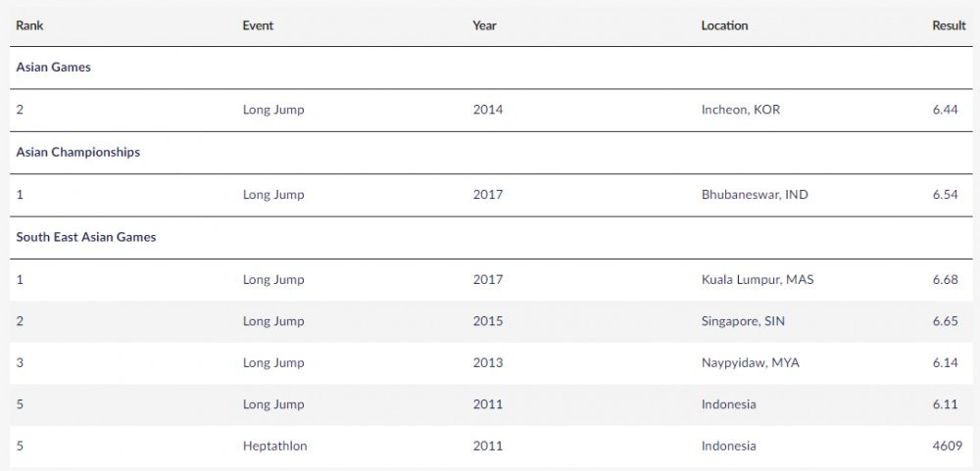The width and height of the screenshot is (980, 471).
Task: Sort by the Event column header
Action: (x=258, y=25)
